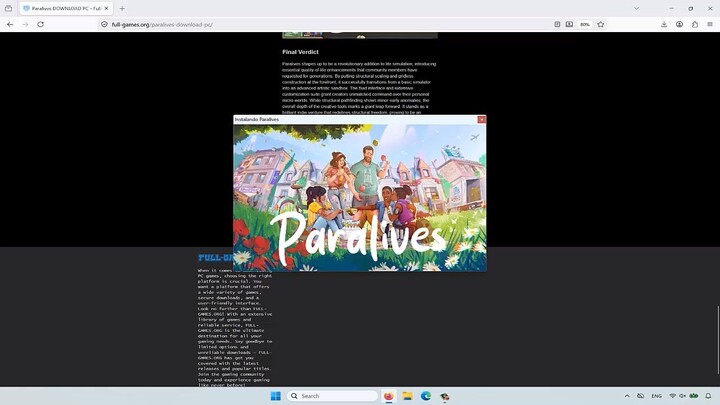Screen dimensions: 720x405
Task: Click the FULL-GAMES footer logo
Action: (x=216, y=258)
